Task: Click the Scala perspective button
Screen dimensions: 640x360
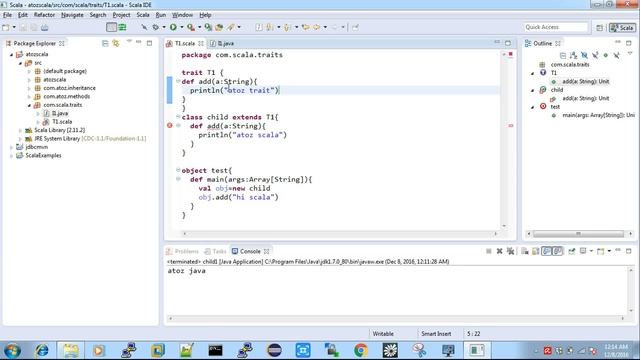Action: click(x=622, y=27)
